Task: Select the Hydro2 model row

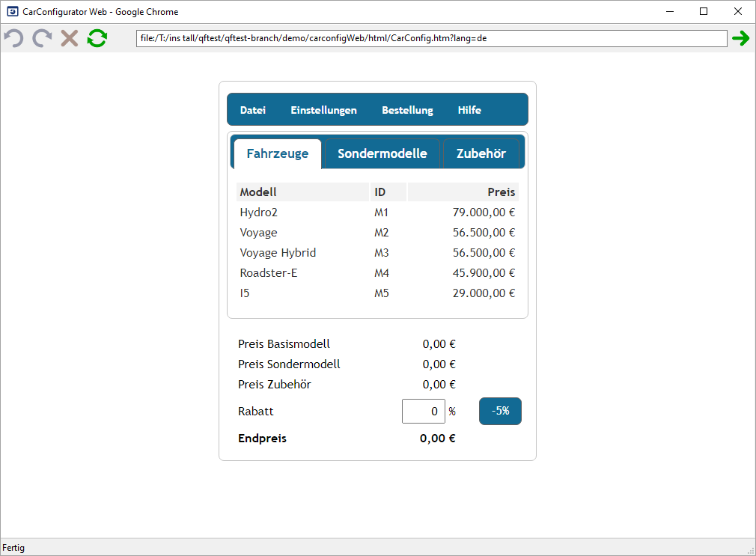Action: 377,213
